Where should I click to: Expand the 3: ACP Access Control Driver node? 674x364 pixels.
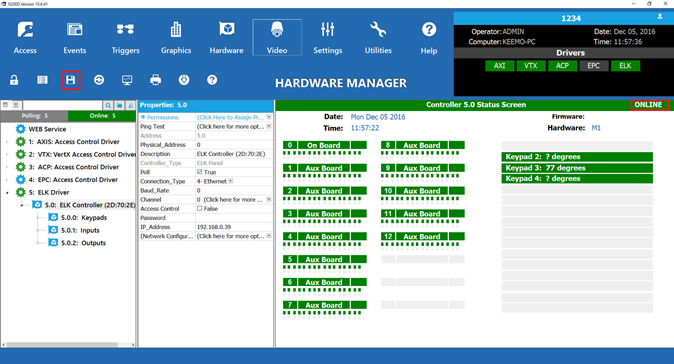tap(7, 167)
